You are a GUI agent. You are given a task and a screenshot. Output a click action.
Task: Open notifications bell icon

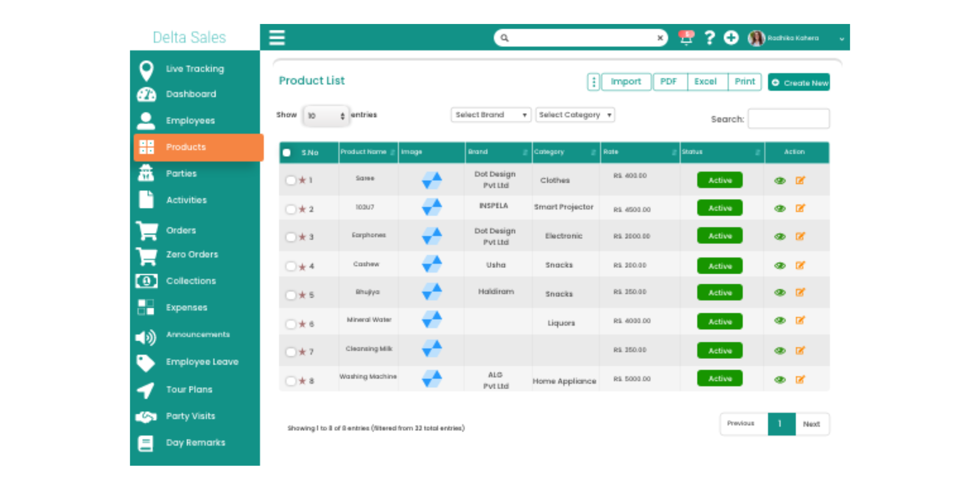(686, 38)
